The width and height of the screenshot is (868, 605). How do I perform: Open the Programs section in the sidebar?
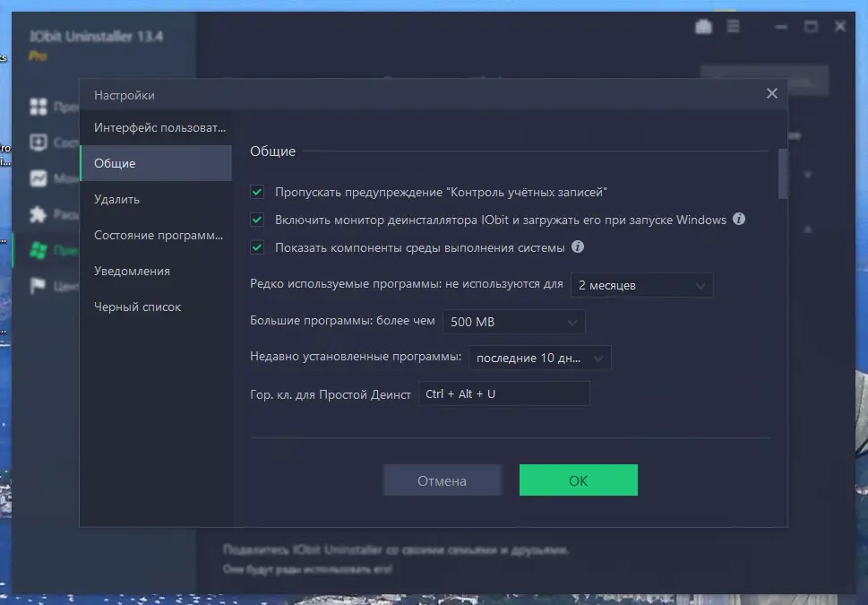40,106
